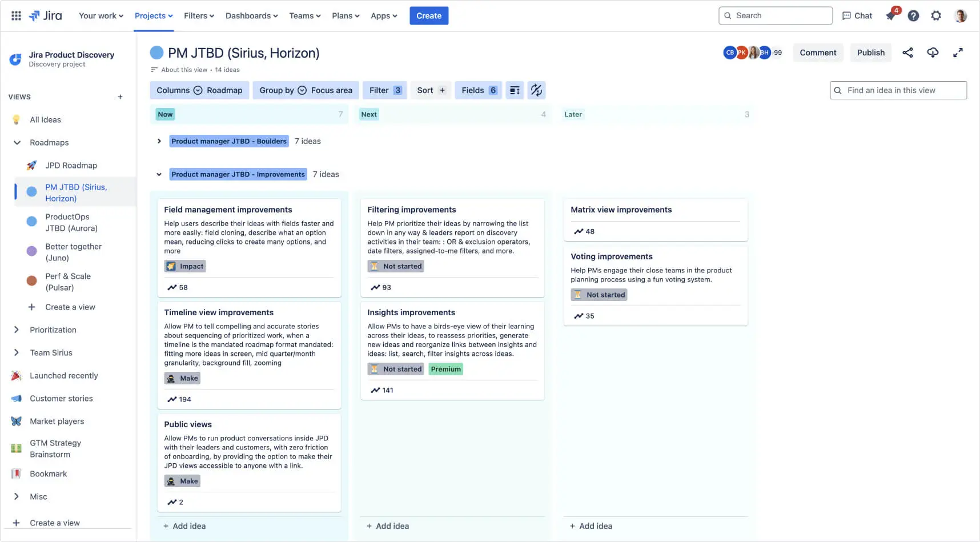Open the settings gear
This screenshot has width=980, height=542.
(935, 15)
